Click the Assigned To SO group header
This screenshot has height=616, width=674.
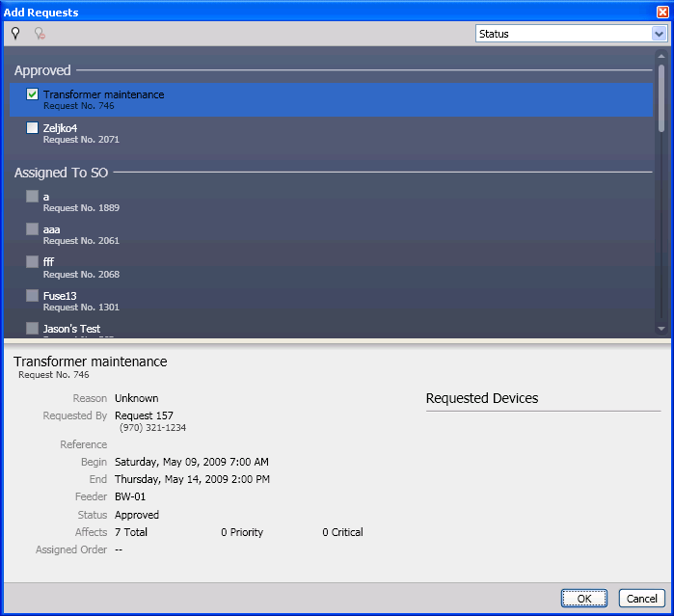(61, 173)
